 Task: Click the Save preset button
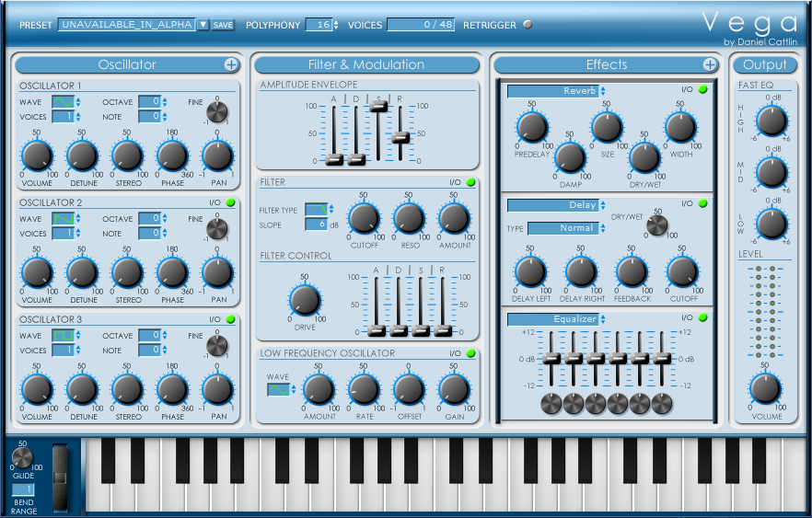tap(223, 24)
